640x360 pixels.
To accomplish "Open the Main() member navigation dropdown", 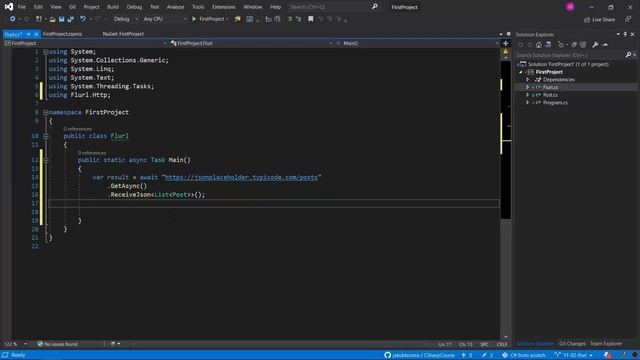I will tap(417, 43).
